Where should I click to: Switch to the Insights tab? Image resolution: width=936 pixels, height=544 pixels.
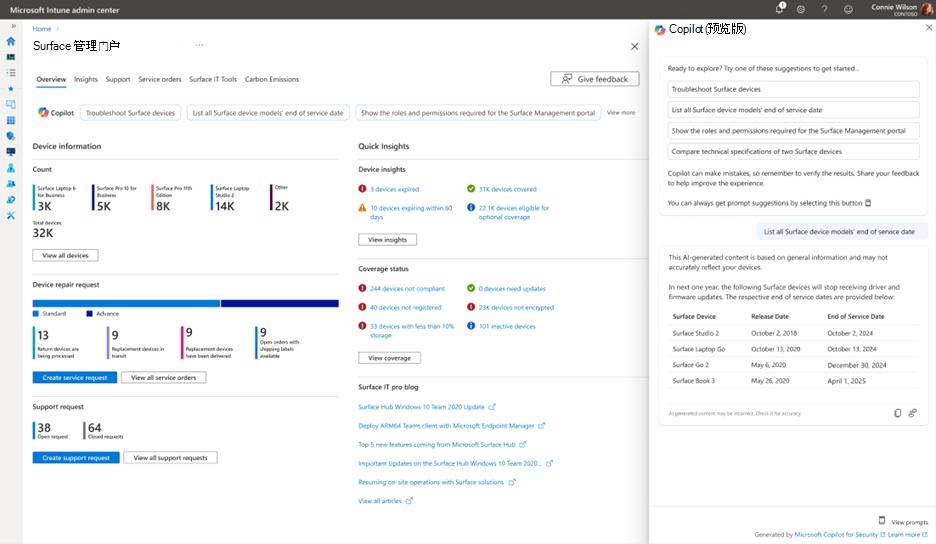86,79
